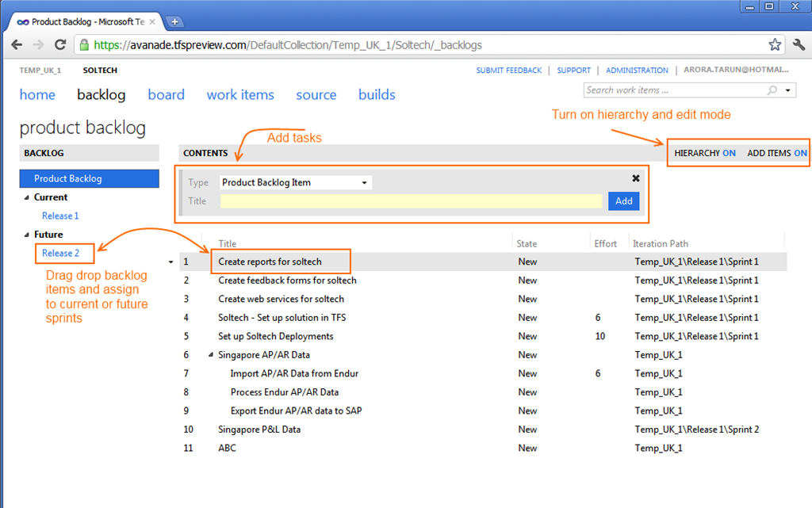Viewport: 812px width, 508px height.
Task: Focus the Title input field
Action: coord(412,201)
